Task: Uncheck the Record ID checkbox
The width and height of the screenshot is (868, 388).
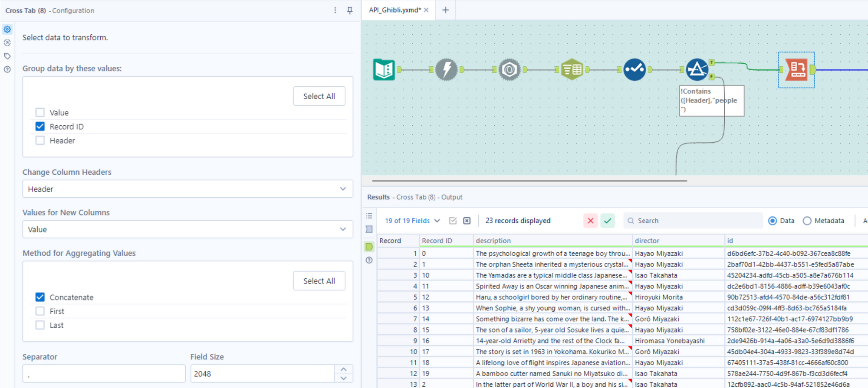Action: [40, 127]
